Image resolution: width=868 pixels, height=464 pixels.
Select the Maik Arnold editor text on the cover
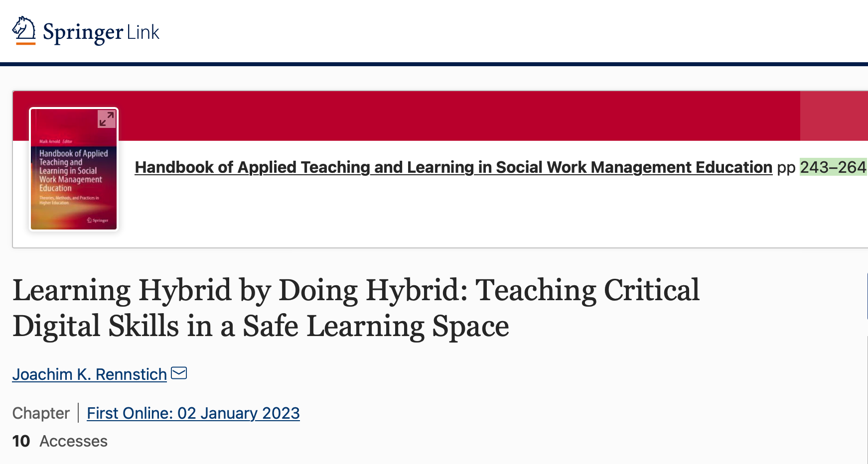click(56, 141)
